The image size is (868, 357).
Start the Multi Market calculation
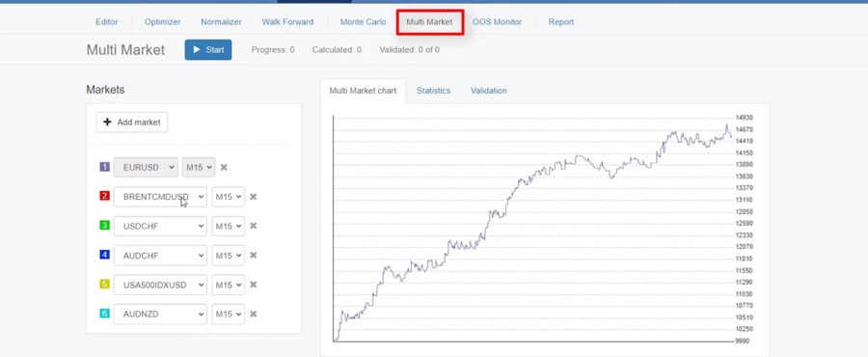208,50
